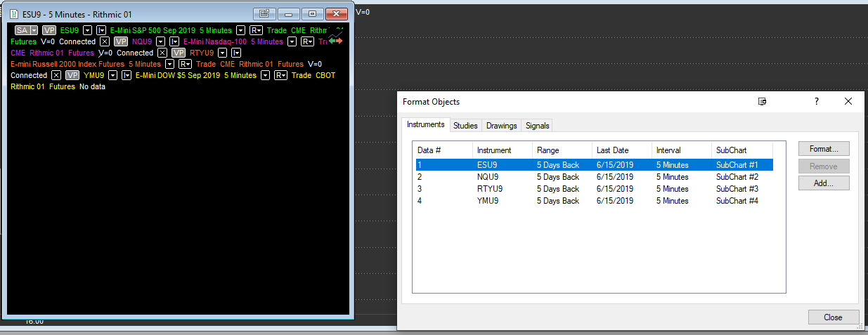This screenshot has width=868, height=335.
Task: Click the X icon before the YMU9 VP button
Action: [x=56, y=75]
